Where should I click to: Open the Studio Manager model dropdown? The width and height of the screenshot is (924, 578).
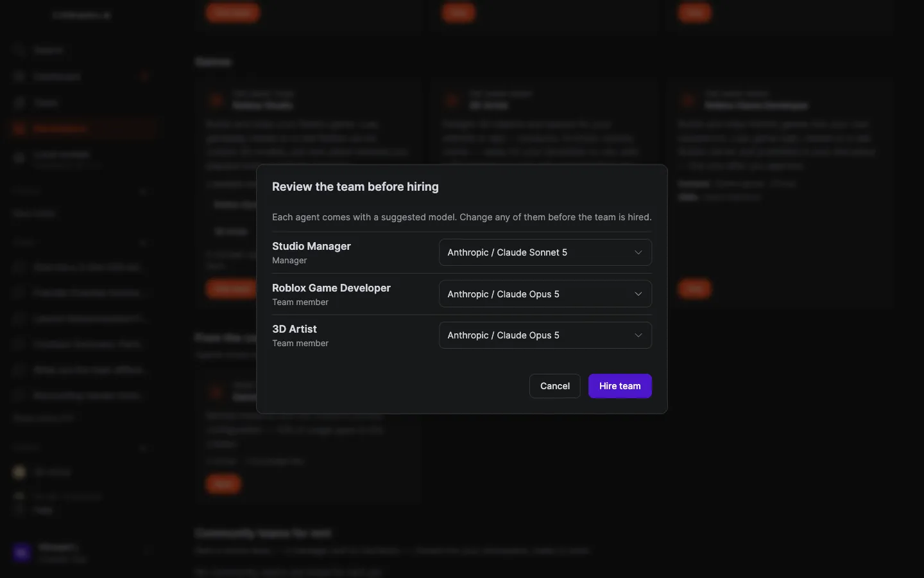point(545,252)
